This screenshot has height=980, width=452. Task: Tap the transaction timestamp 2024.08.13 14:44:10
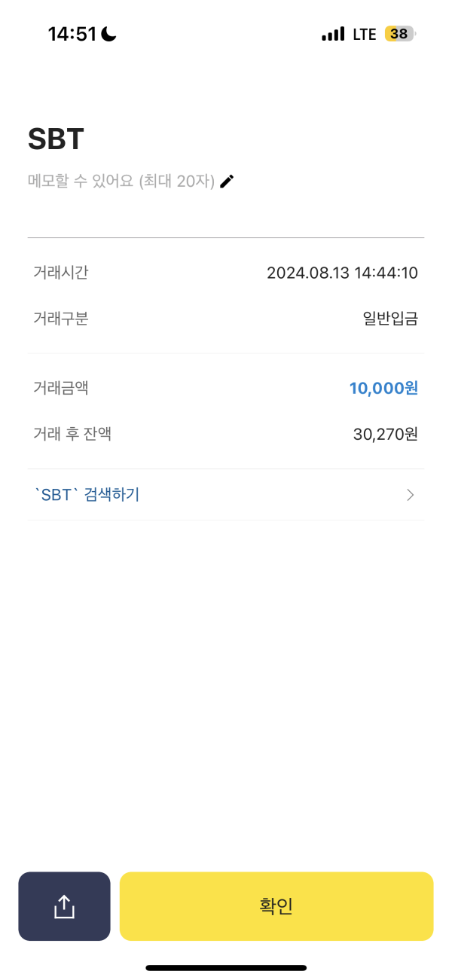(x=342, y=273)
